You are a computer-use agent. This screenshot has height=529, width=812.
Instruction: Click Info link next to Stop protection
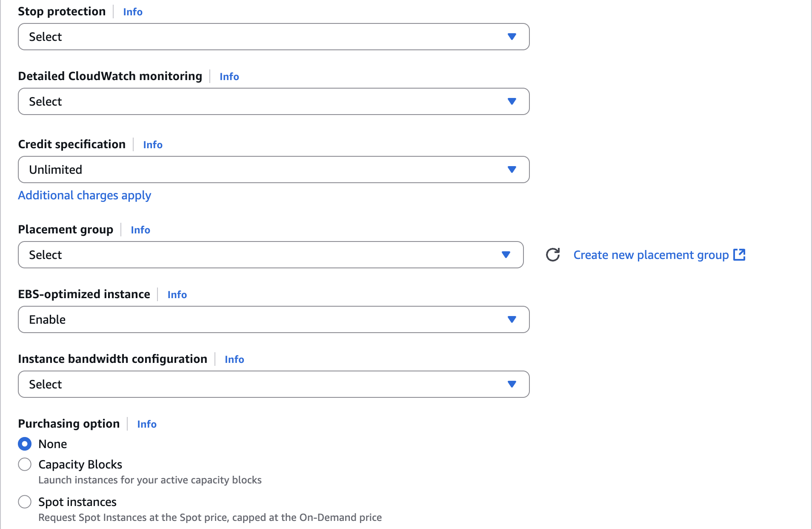click(x=133, y=12)
